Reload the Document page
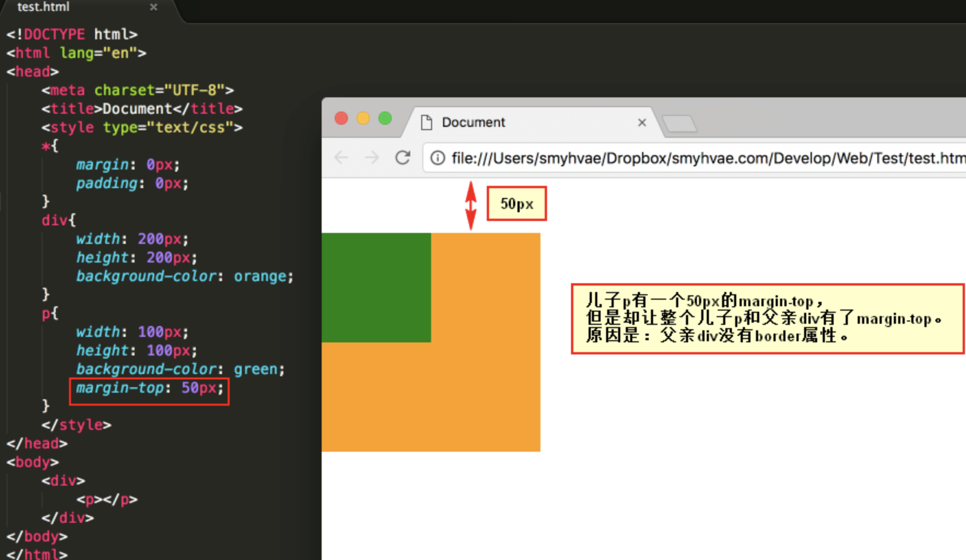The image size is (966, 560). coord(403,158)
